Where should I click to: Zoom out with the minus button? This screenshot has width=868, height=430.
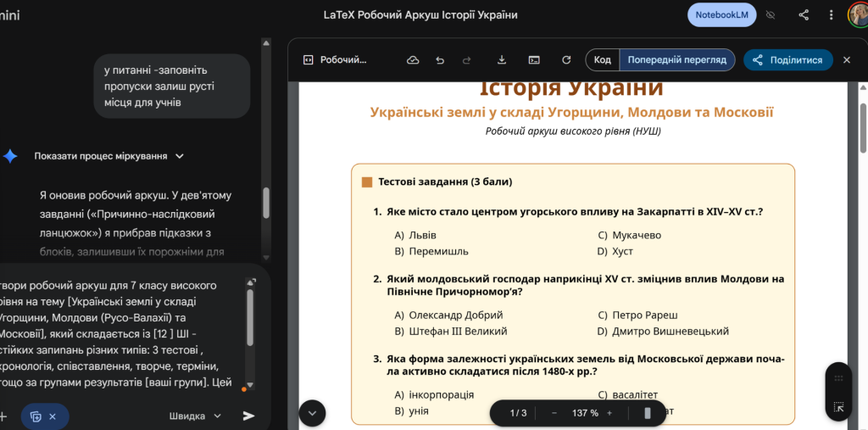(x=554, y=413)
